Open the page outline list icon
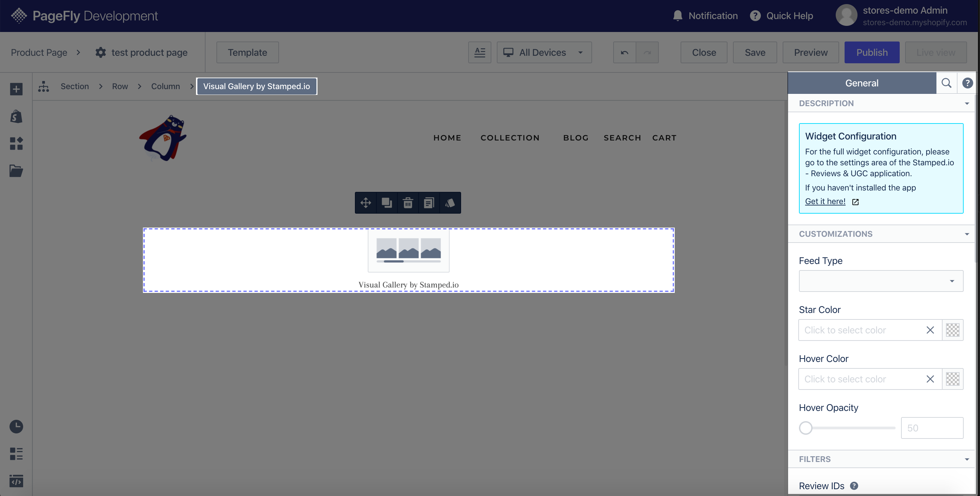This screenshot has width=980, height=496. pyautogui.click(x=16, y=453)
